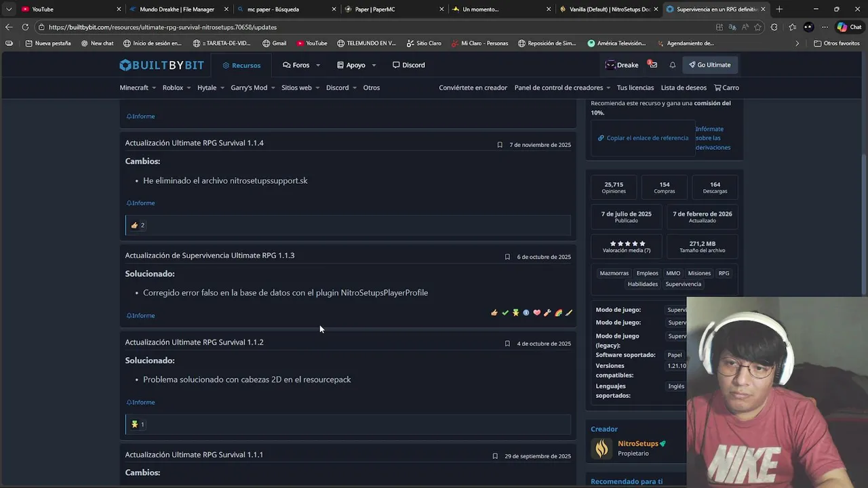Viewport: 868px width, 488px height.
Task: Click the browser reload button
Action: 25,27
